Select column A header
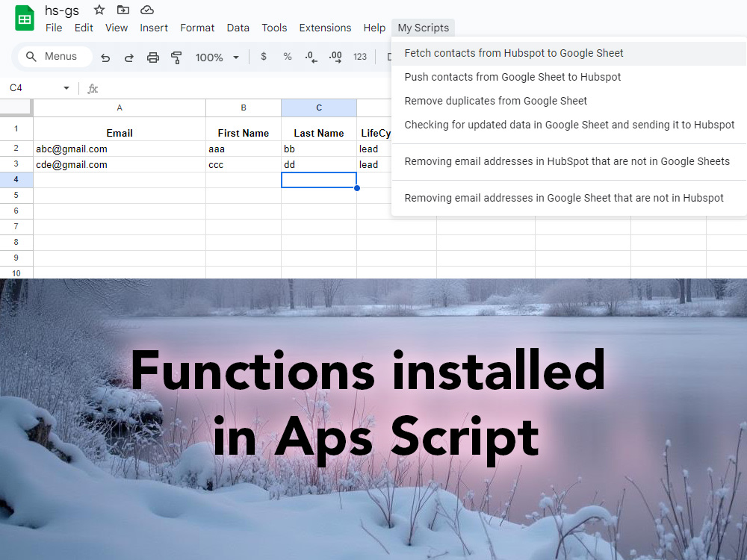The width and height of the screenshot is (747, 560). tap(120, 108)
